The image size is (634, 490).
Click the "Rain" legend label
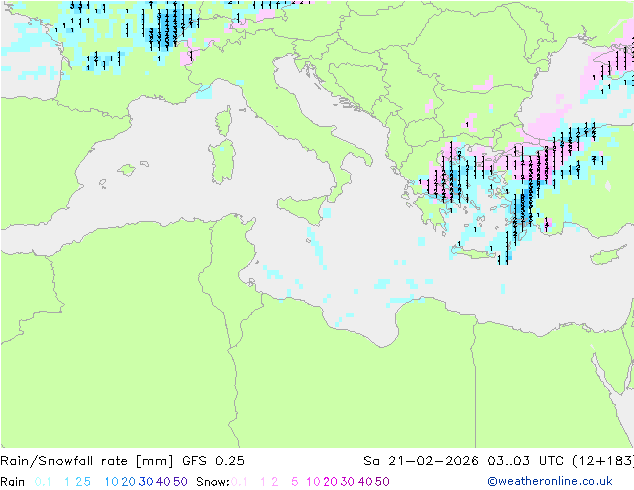[x=13, y=482]
